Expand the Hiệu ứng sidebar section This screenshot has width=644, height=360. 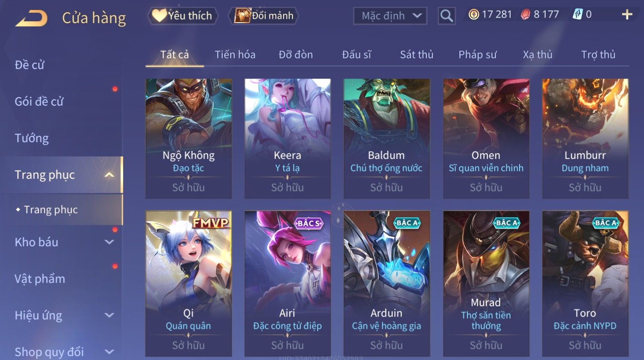pos(109,315)
